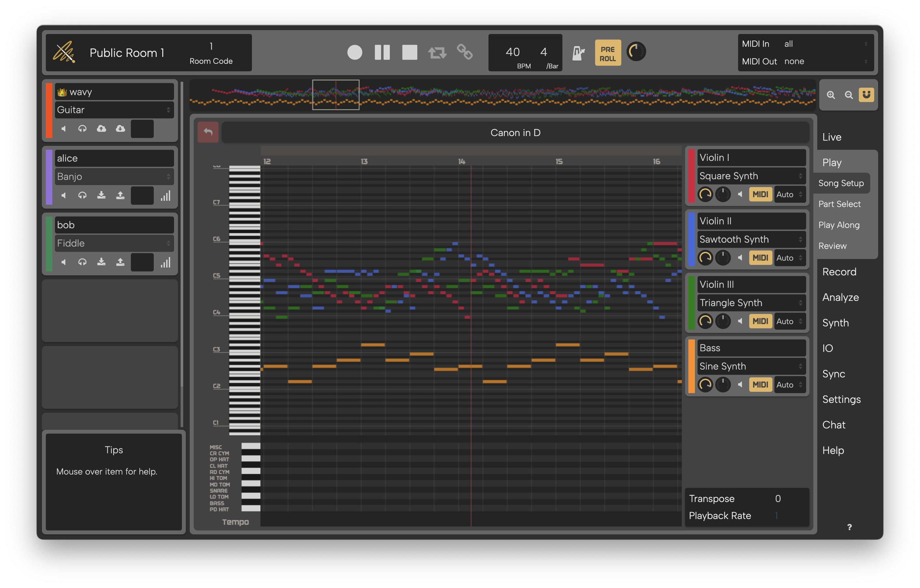The width and height of the screenshot is (920, 588).
Task: Open the Record tab
Action: click(839, 272)
